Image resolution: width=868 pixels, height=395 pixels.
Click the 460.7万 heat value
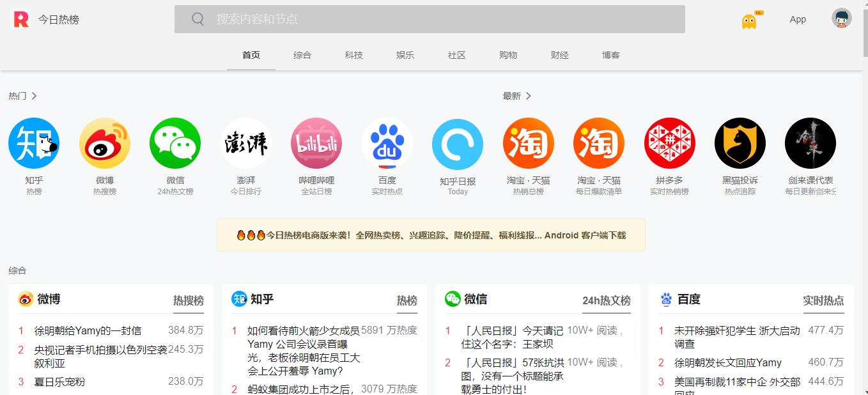coord(826,362)
